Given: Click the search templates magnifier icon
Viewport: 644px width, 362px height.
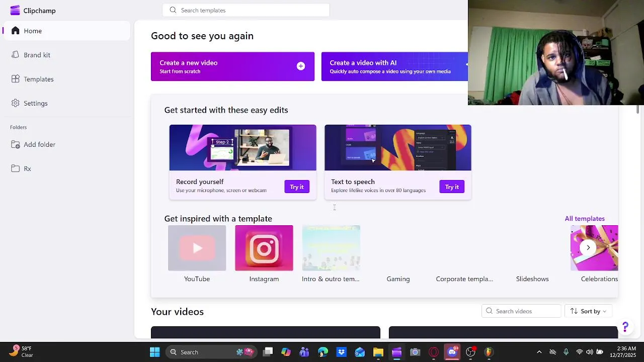Looking at the screenshot, I should click(173, 10).
